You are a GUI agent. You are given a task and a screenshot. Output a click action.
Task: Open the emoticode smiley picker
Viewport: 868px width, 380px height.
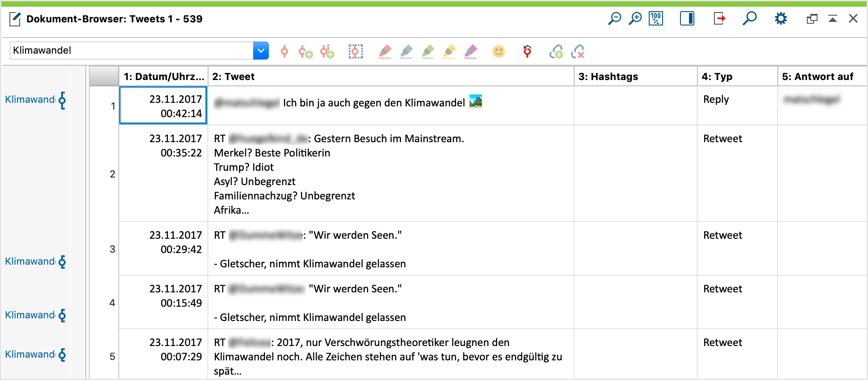(499, 51)
